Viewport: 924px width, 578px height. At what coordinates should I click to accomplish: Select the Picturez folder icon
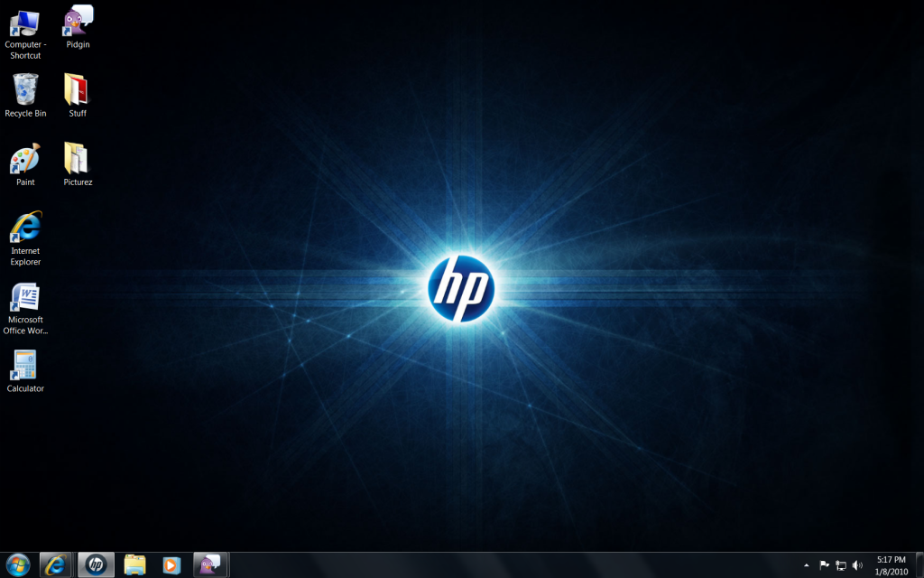tap(78, 164)
